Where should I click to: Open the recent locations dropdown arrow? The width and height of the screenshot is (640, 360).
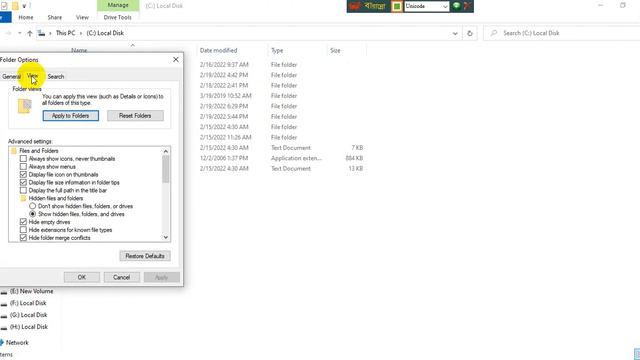coord(20,33)
